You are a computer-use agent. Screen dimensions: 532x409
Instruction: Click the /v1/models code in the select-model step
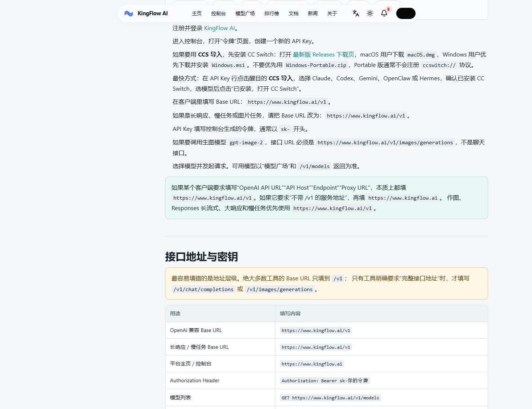(x=315, y=166)
